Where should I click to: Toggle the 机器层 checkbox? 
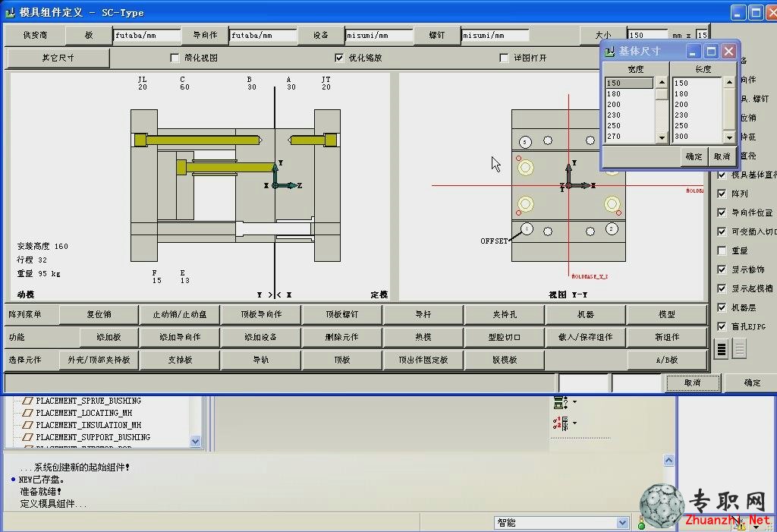722,308
